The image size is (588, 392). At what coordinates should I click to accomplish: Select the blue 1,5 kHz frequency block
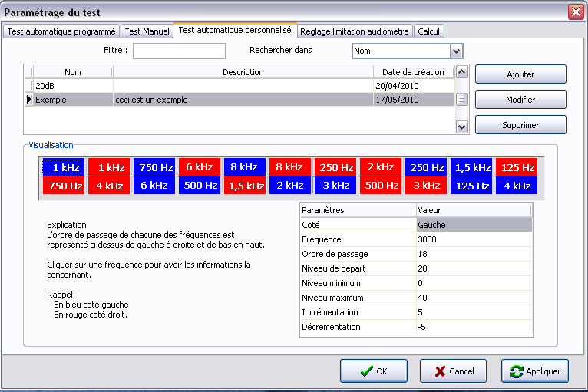coord(471,167)
